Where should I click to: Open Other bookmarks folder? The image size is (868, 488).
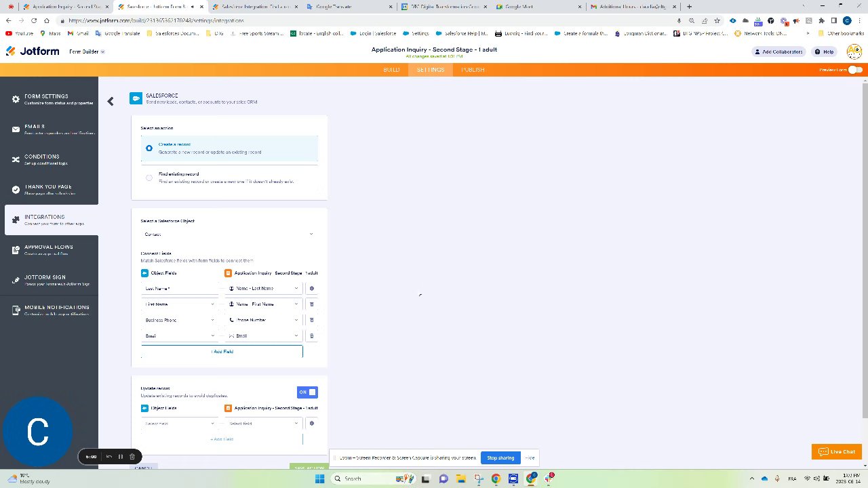click(x=840, y=33)
